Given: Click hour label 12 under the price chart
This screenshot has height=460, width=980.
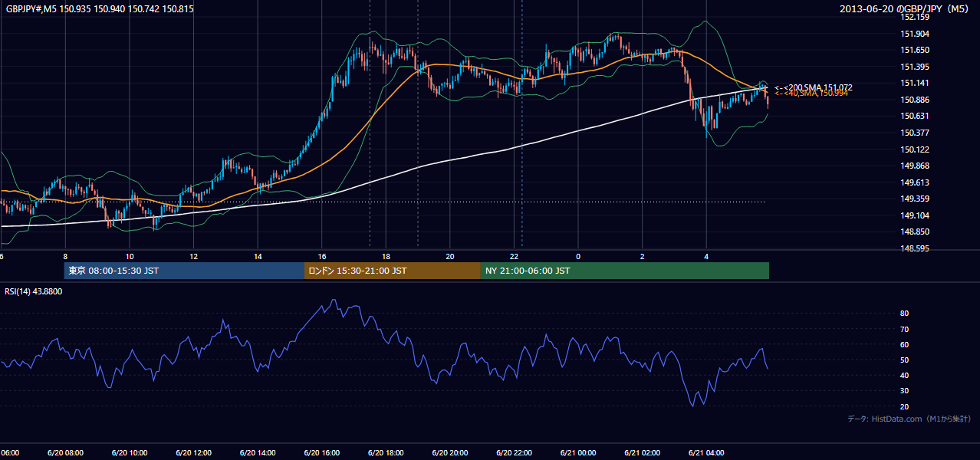Looking at the screenshot, I should pyautogui.click(x=193, y=256).
